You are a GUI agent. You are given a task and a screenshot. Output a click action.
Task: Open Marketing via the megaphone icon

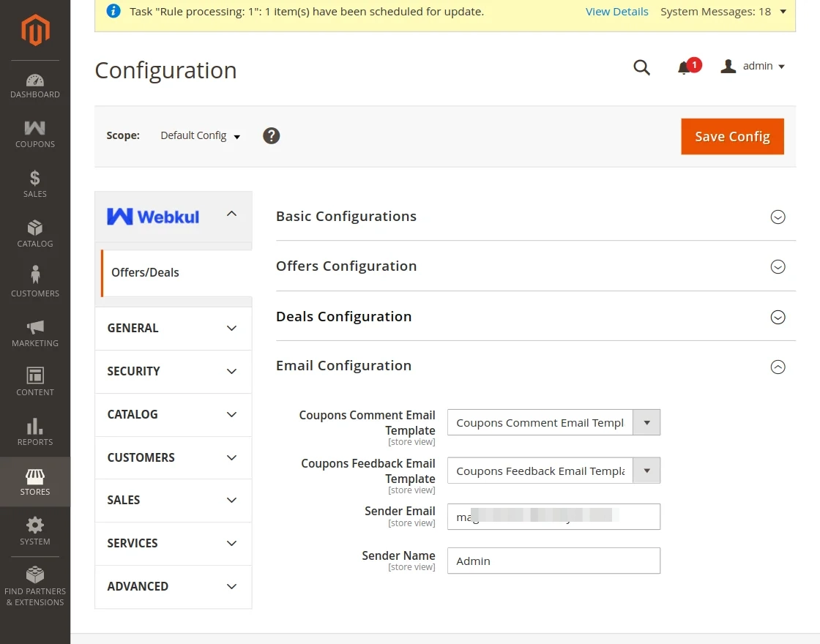click(34, 329)
